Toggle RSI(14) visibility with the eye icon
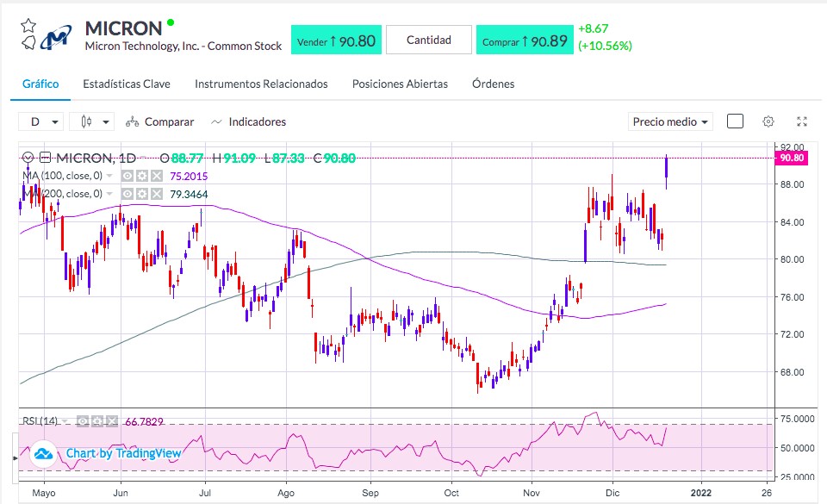The width and height of the screenshot is (827, 504). [83, 421]
